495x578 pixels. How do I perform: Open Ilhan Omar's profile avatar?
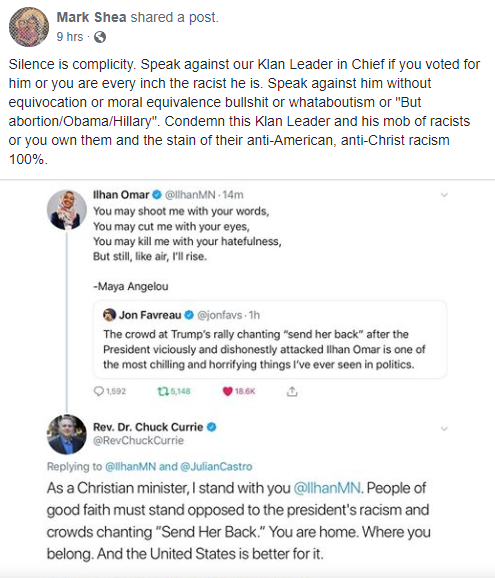coord(67,210)
